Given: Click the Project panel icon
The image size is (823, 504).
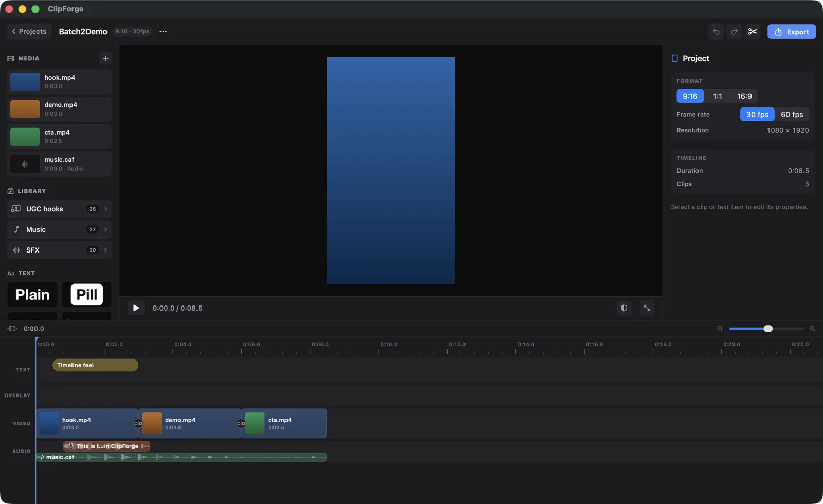Looking at the screenshot, I should tap(675, 59).
